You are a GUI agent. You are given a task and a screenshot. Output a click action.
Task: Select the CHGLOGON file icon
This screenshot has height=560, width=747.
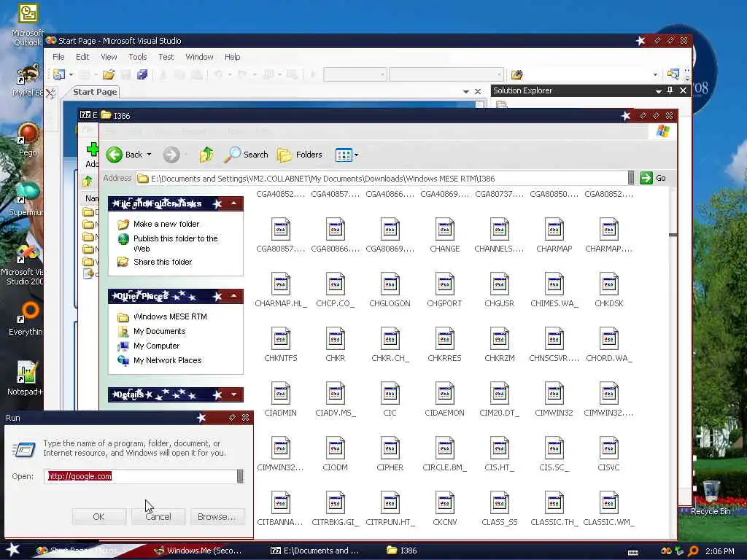pyautogui.click(x=390, y=284)
